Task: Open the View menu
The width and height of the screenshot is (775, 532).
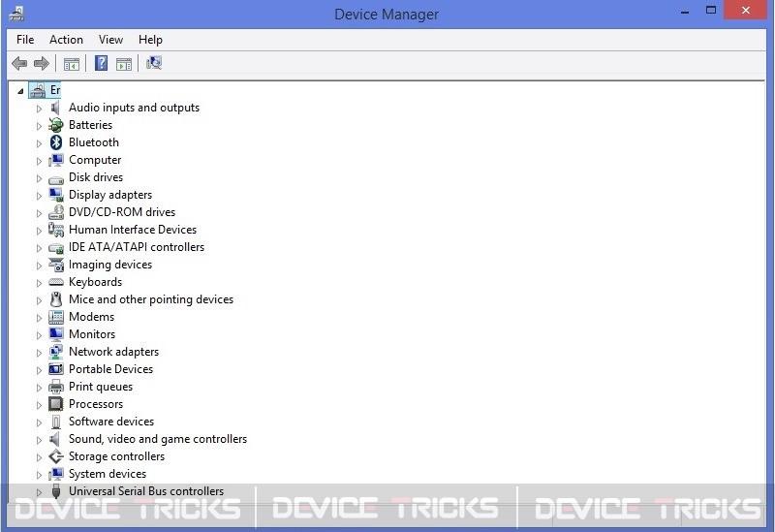Action: point(110,40)
